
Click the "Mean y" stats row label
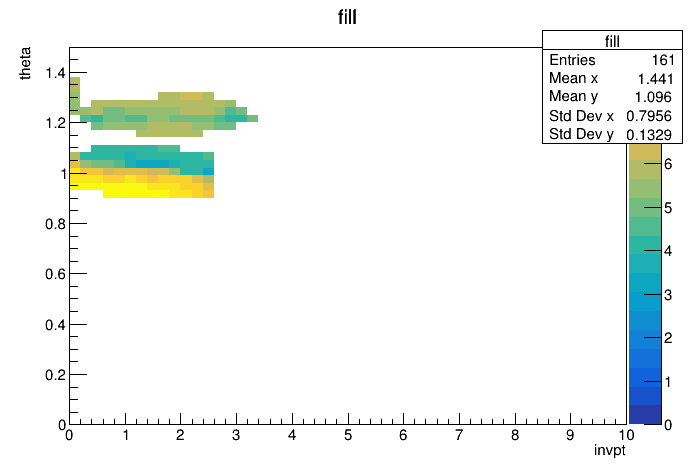pyautogui.click(x=573, y=96)
